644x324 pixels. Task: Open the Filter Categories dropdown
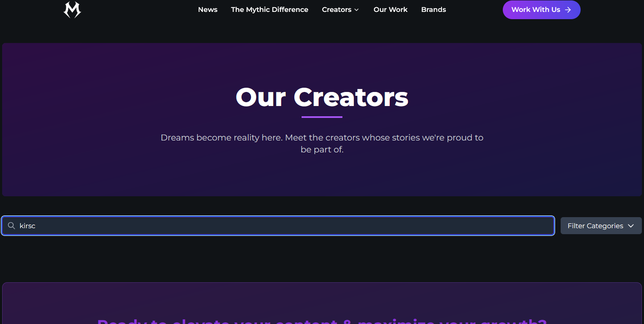point(601,226)
